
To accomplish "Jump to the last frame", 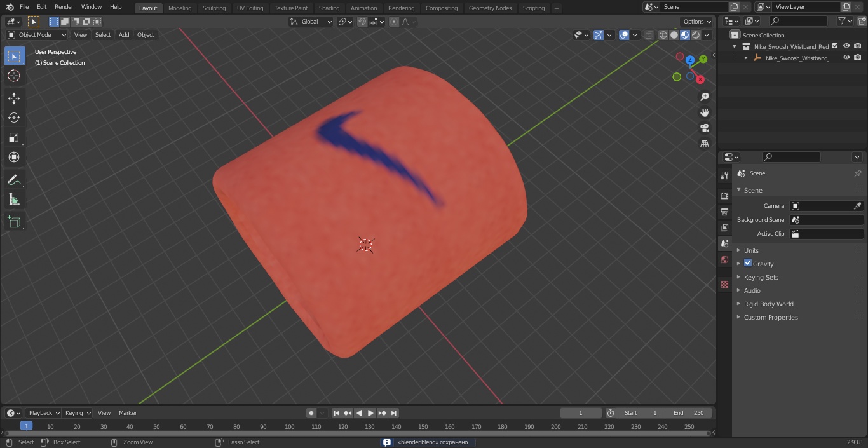I will coord(393,413).
